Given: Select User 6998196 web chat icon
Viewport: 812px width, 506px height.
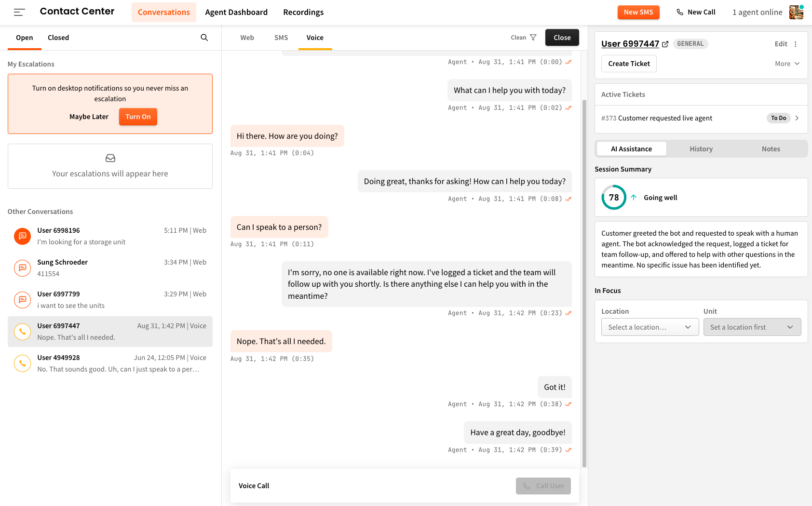Looking at the screenshot, I should click(x=22, y=236).
